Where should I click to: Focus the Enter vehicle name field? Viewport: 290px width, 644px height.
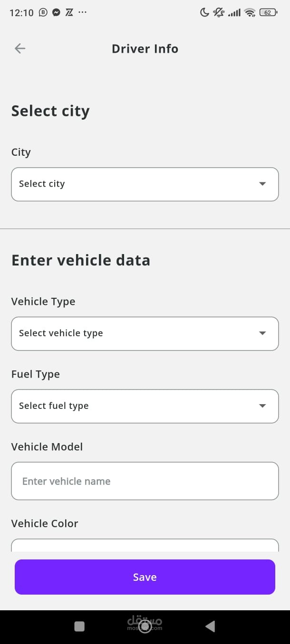point(145,481)
